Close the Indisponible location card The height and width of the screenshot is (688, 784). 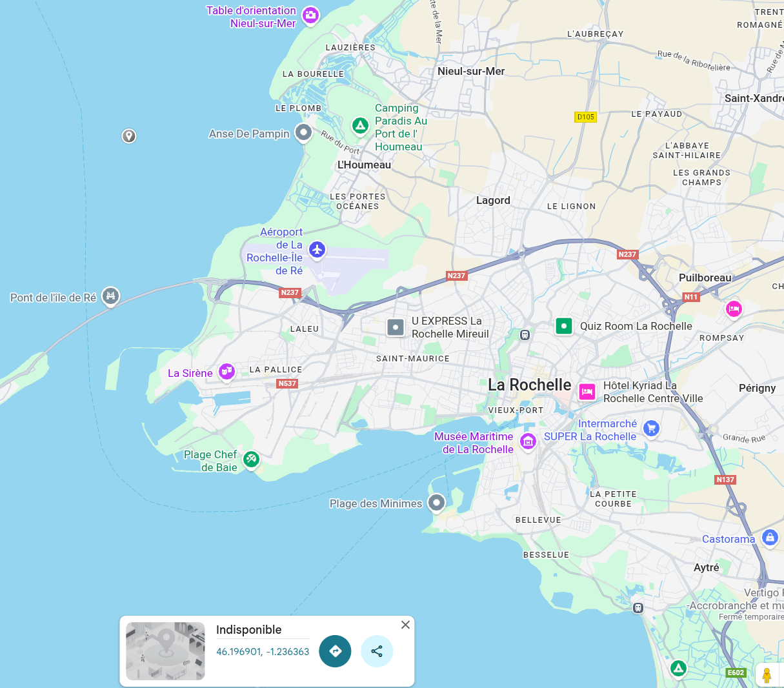pyautogui.click(x=405, y=625)
